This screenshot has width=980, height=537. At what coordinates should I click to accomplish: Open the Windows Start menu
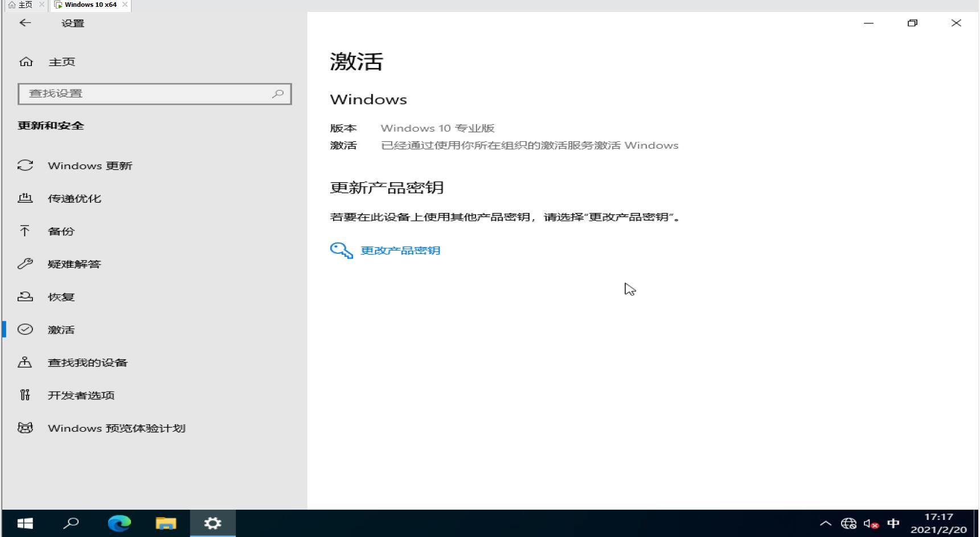[25, 523]
